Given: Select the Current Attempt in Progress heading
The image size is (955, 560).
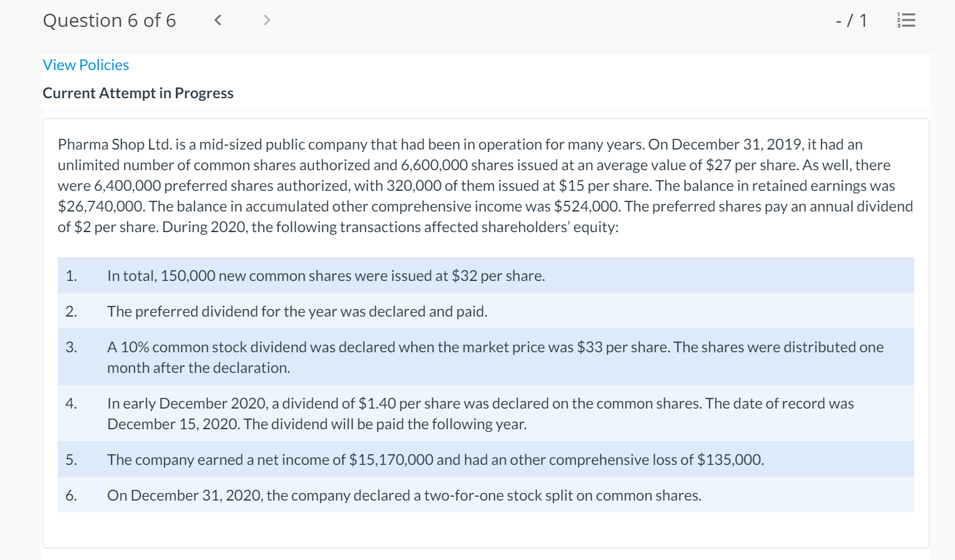Looking at the screenshot, I should [138, 93].
